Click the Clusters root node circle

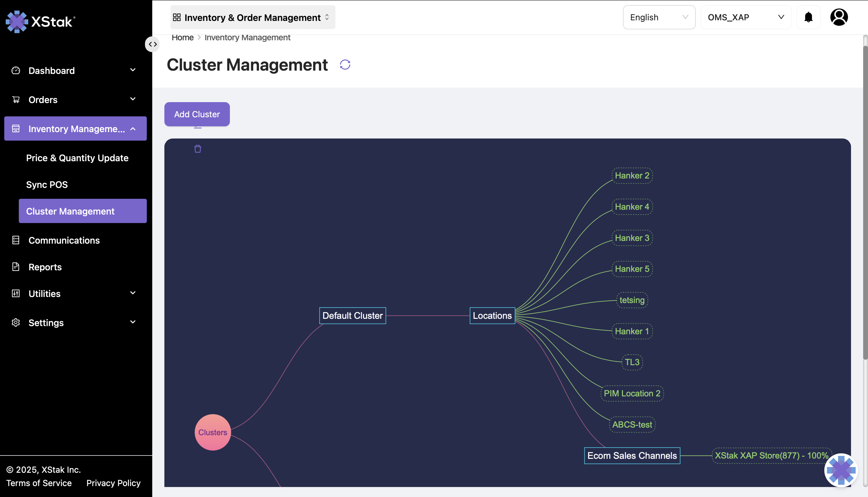pos(213,432)
